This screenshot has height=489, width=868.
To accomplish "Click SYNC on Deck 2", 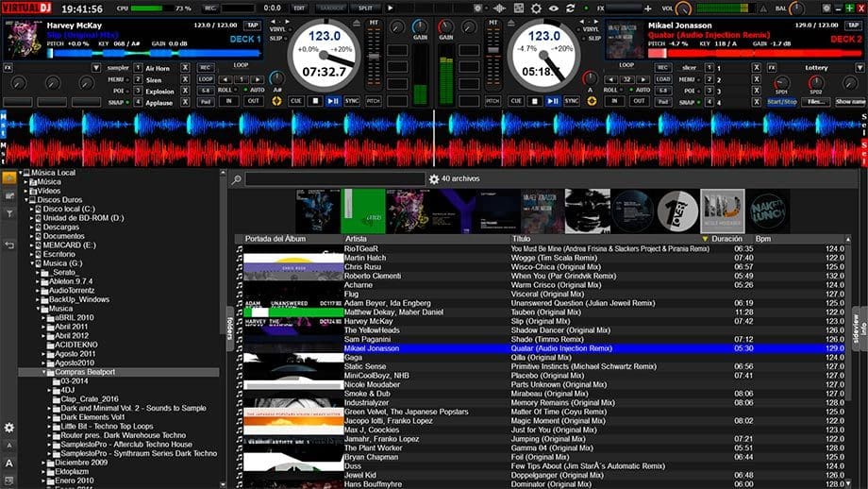I will 572,101.
